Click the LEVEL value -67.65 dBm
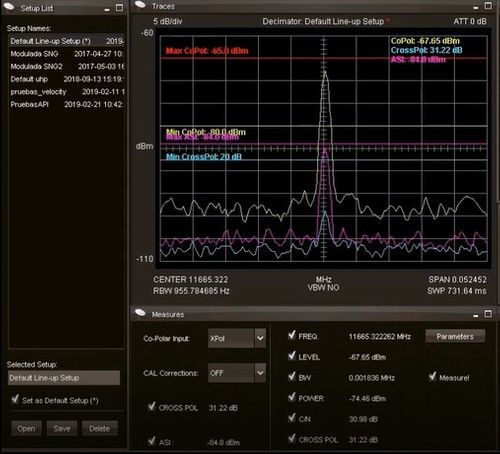Viewport: 500px width, 454px height. pyautogui.click(x=367, y=357)
